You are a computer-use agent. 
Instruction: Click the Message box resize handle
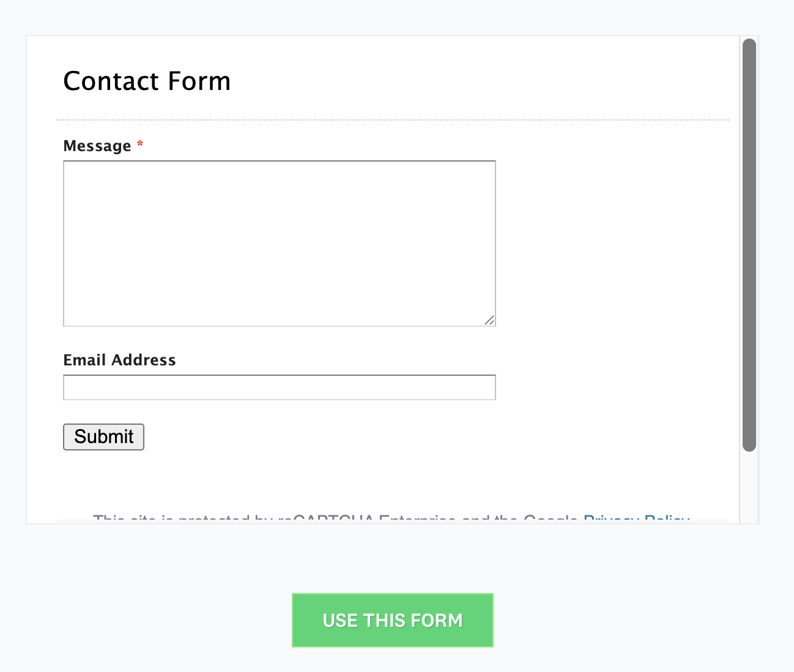point(489,320)
